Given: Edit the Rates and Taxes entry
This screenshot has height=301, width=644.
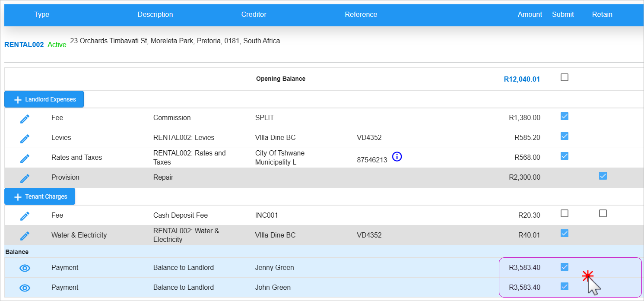Looking at the screenshot, I should (25, 158).
